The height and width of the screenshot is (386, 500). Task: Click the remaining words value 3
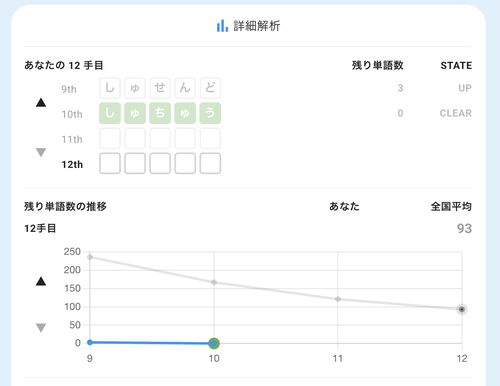tap(400, 88)
